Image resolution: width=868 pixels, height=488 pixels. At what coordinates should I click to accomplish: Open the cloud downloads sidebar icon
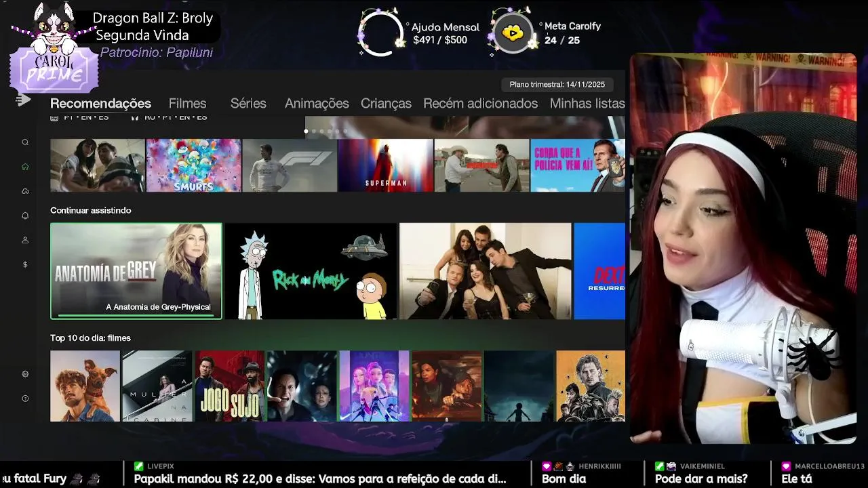[x=25, y=191]
